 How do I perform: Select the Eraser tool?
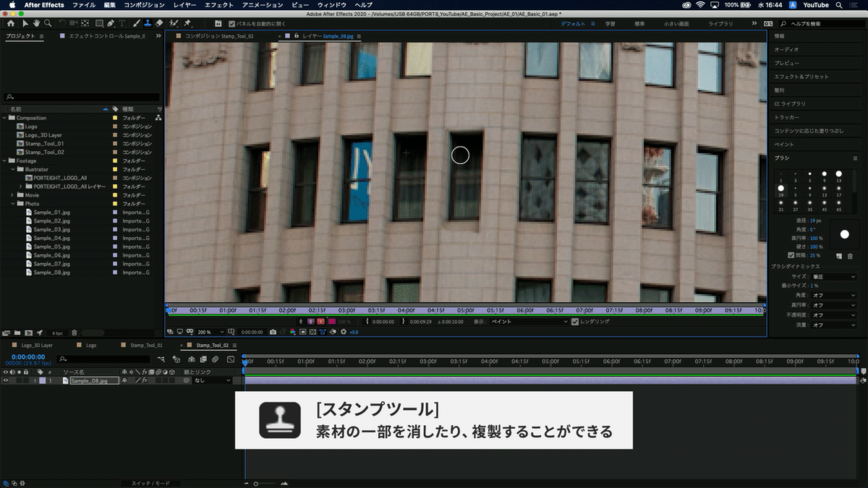point(158,24)
